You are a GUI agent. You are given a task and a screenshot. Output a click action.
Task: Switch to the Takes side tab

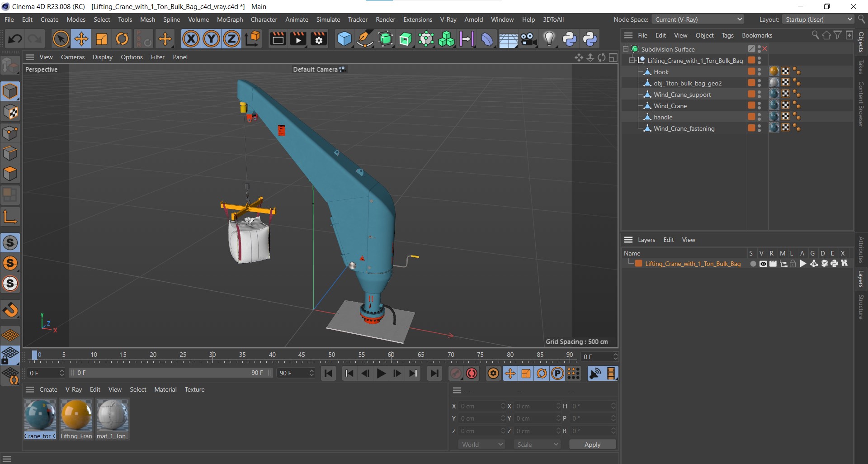click(861, 67)
